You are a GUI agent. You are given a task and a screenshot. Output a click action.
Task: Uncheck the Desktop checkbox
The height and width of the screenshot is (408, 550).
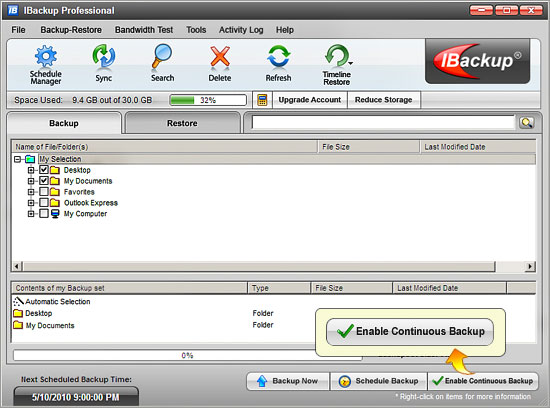(43, 170)
